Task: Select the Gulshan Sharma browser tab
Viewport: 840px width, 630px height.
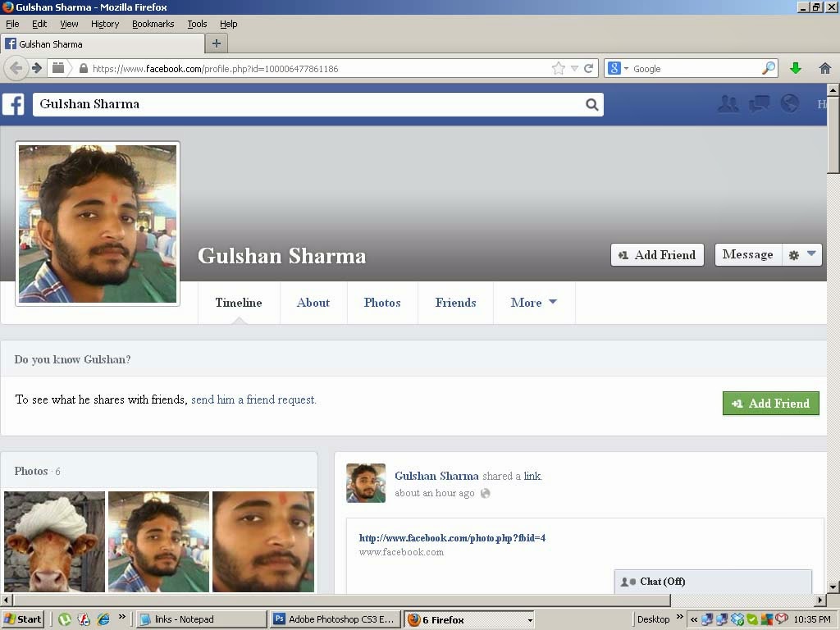Action: pyautogui.click(x=103, y=44)
